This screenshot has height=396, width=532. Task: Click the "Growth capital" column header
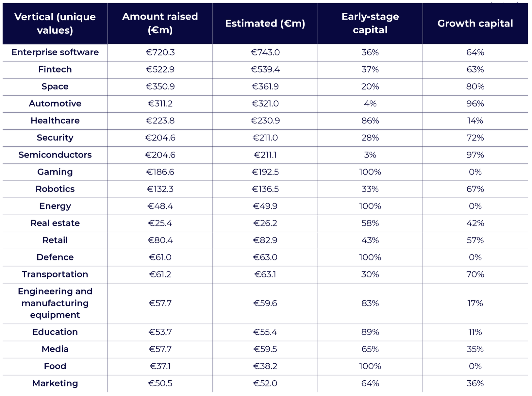click(x=475, y=24)
